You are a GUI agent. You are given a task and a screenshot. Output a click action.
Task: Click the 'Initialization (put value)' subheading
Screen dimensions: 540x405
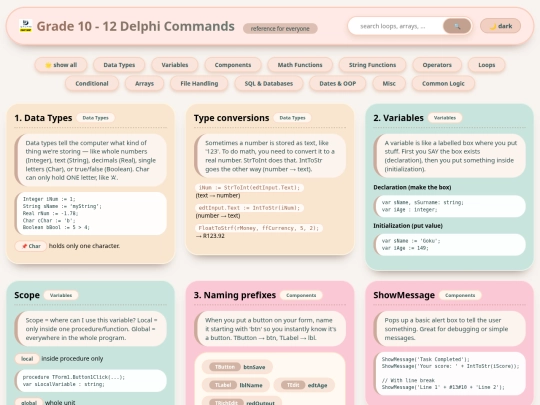[408, 226]
